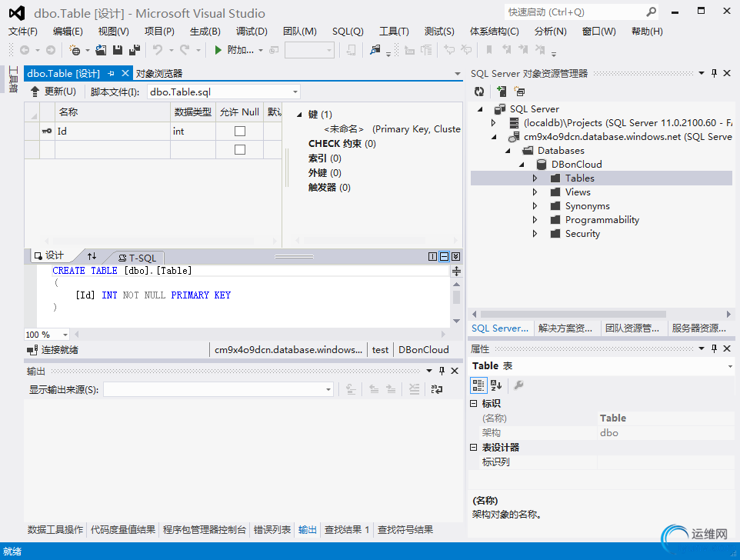
Task: Click the Save toolbar icon
Action: click(118, 50)
